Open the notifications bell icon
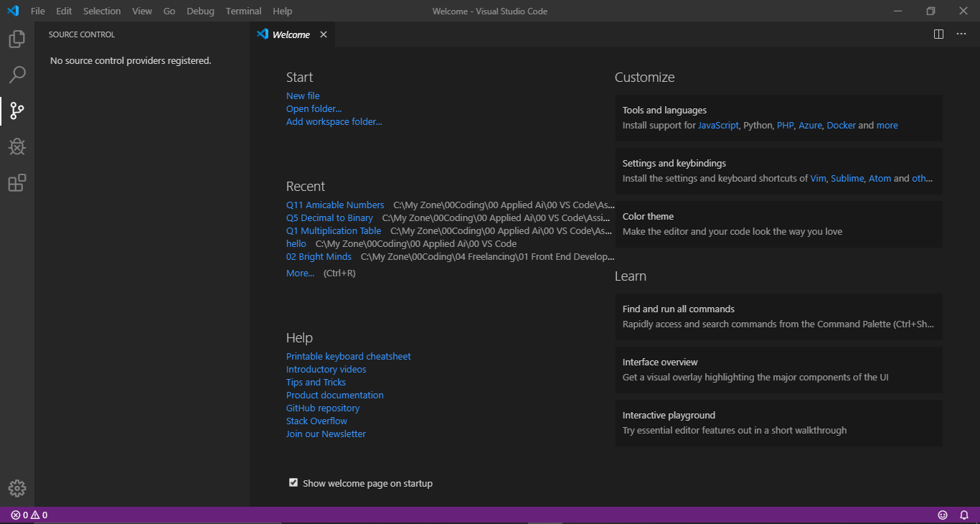This screenshot has width=980, height=524. [x=964, y=515]
